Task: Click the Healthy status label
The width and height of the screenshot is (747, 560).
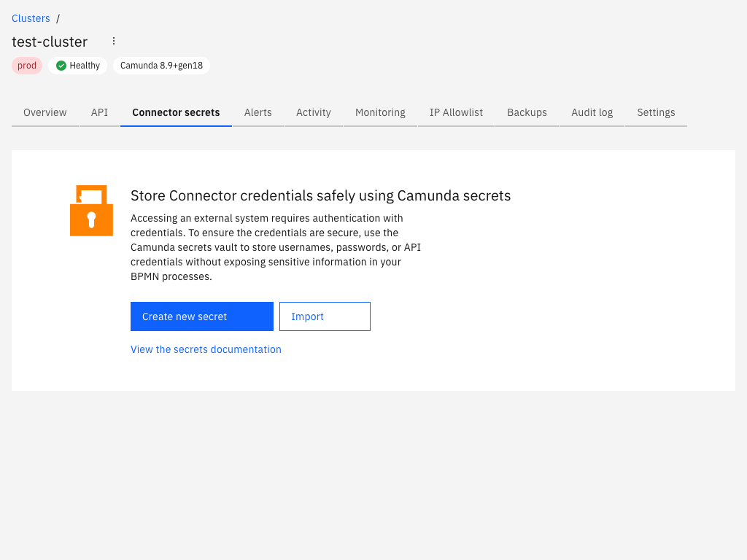Action: 77,66
